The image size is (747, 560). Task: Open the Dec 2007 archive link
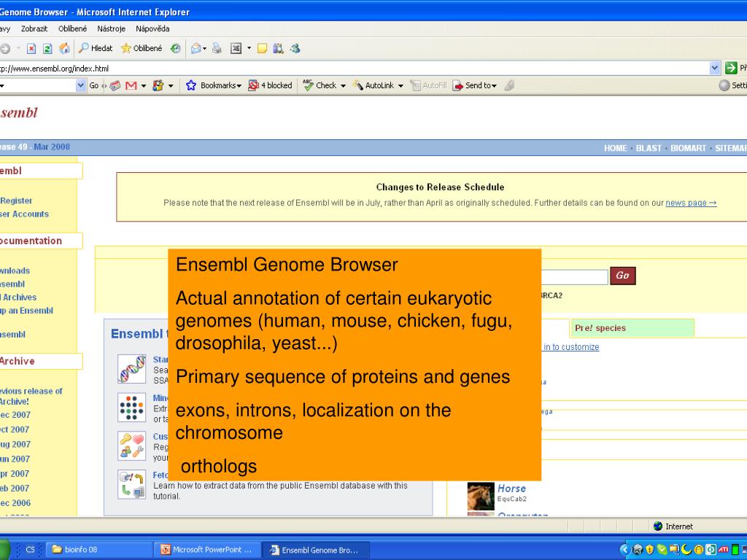click(15, 415)
